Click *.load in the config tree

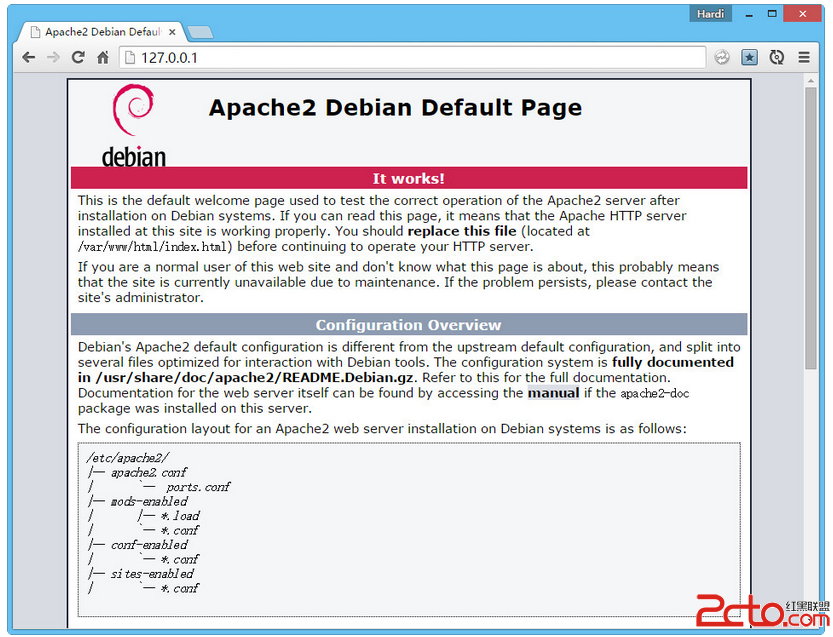180,516
